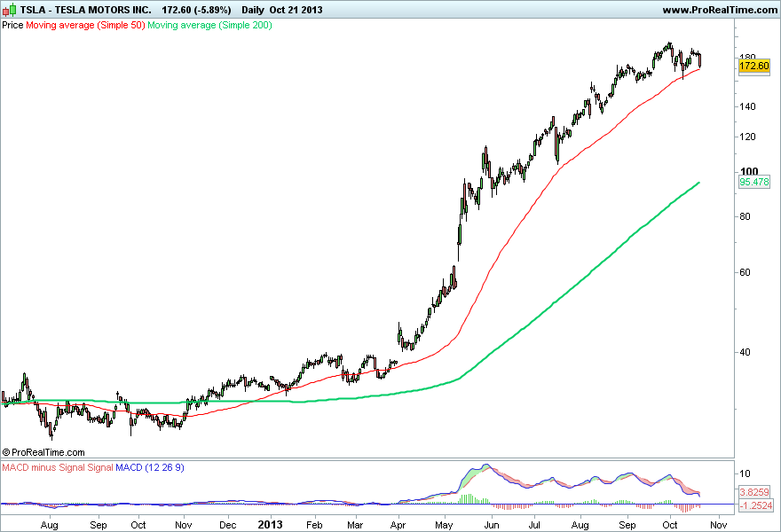
Task: Click the candlestick icon beside TSLA title
Action: [10, 10]
